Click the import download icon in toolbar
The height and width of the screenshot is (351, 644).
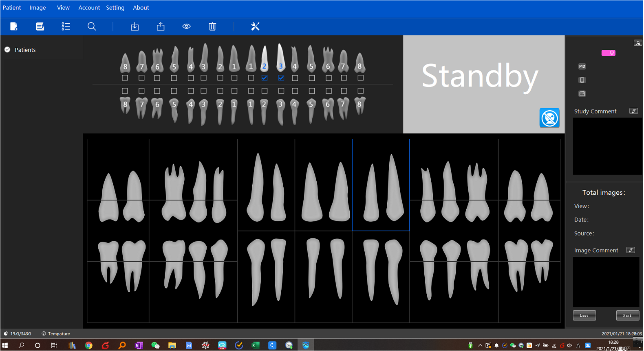[135, 27]
